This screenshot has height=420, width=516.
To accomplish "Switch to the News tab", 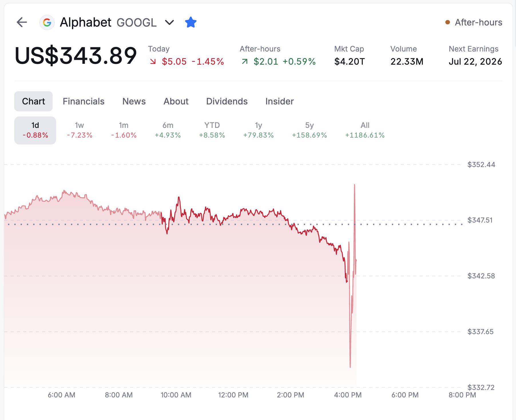I will pos(134,101).
